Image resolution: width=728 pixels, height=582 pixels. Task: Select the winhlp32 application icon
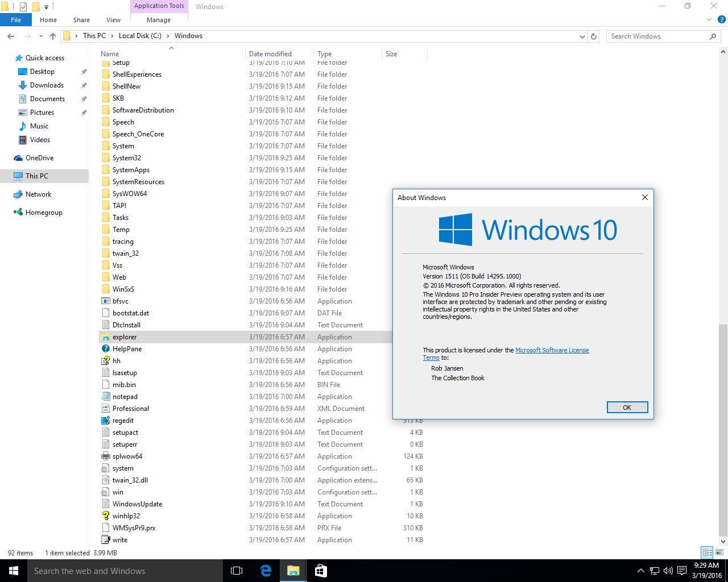pyautogui.click(x=105, y=516)
